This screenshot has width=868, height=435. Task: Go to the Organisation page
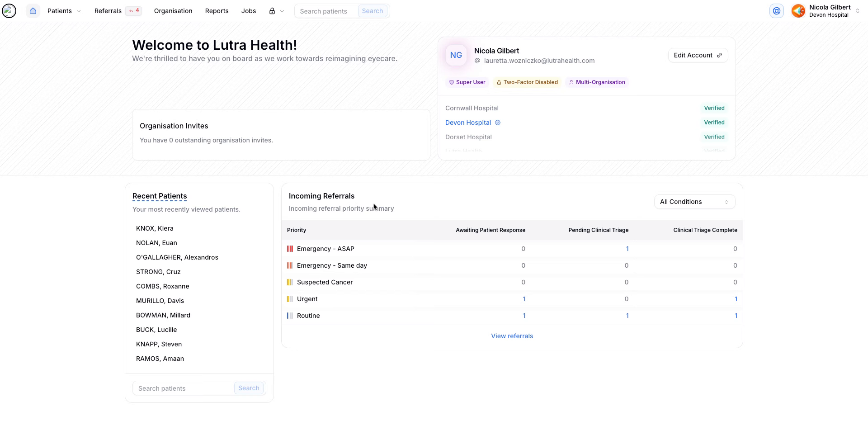[x=173, y=11]
